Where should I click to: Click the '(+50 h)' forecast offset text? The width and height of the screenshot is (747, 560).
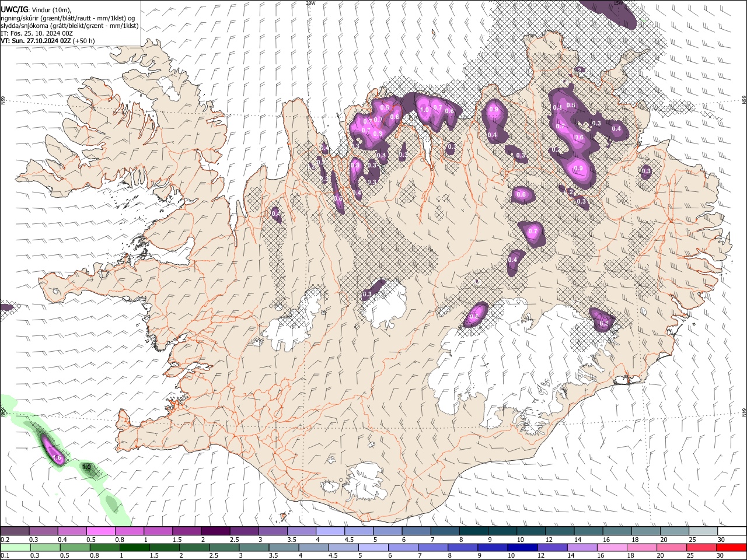coord(84,41)
